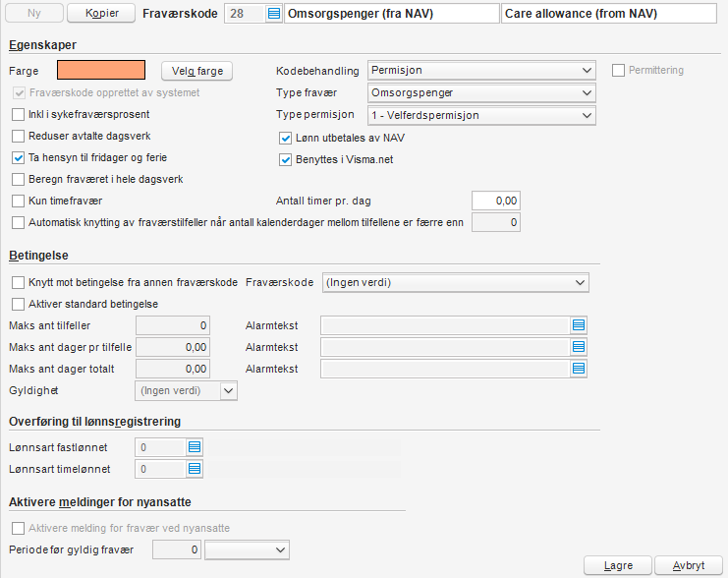This screenshot has height=578, width=728.
Task: Toggle Benyttes i Visma.net checkbox
Action: 285,160
